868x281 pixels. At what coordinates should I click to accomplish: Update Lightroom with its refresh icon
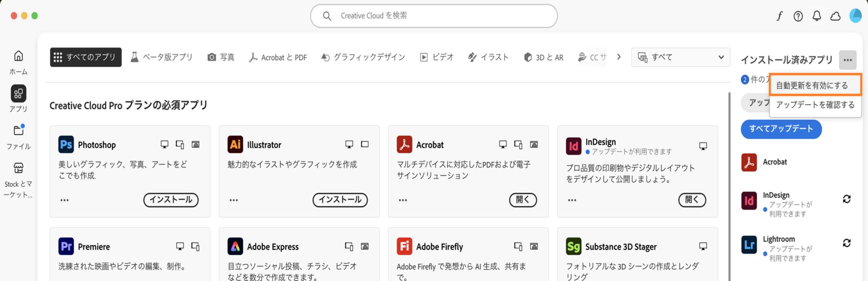pos(847,243)
